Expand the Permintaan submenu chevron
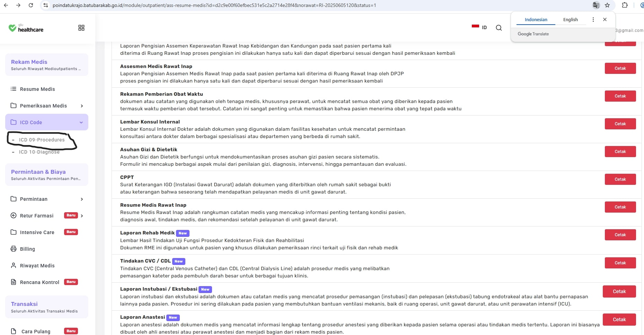This screenshot has width=644, height=335. (82, 199)
